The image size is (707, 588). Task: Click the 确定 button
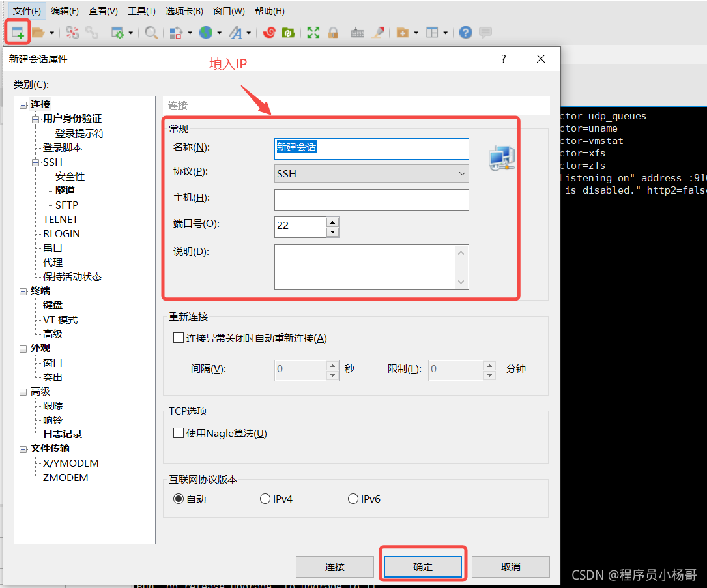tap(422, 566)
